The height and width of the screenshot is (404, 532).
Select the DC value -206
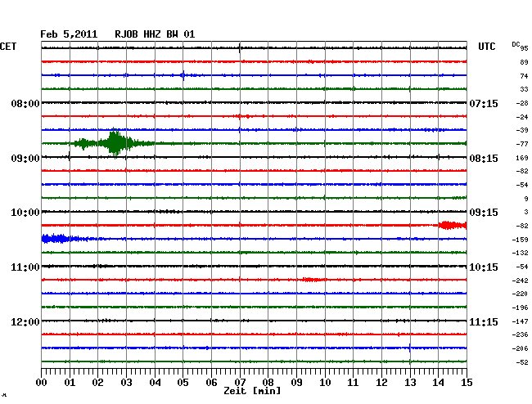click(520, 348)
